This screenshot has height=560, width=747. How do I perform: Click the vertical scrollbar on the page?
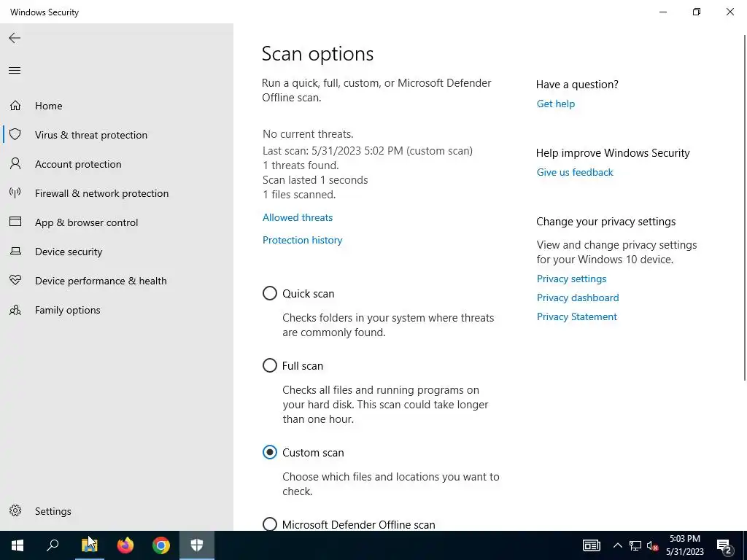(x=745, y=208)
